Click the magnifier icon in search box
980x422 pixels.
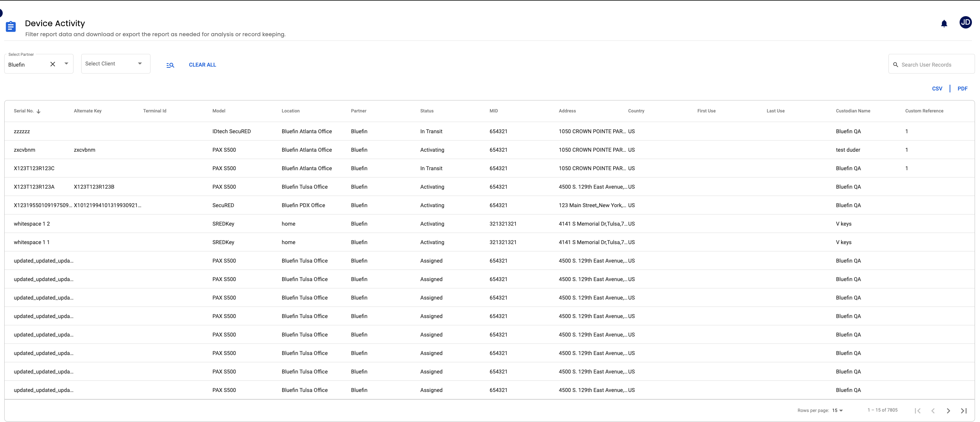(x=896, y=65)
